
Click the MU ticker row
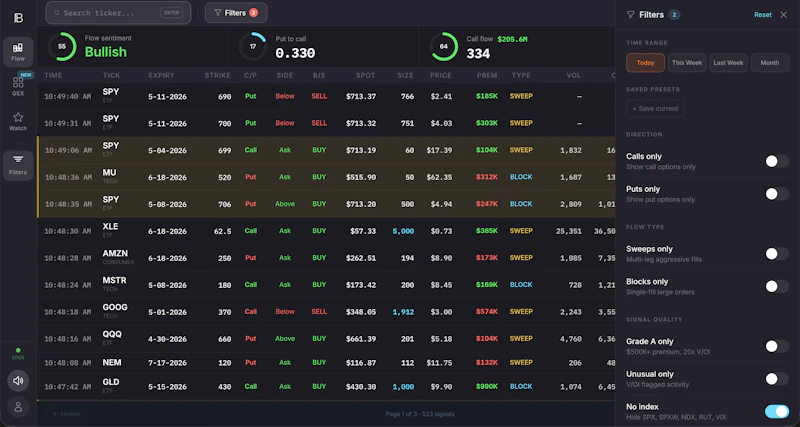point(327,177)
